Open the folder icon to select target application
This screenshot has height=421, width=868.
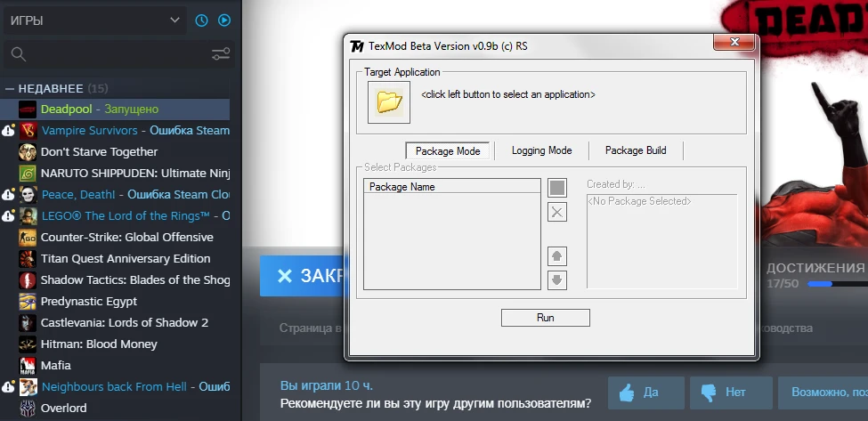[x=389, y=101]
